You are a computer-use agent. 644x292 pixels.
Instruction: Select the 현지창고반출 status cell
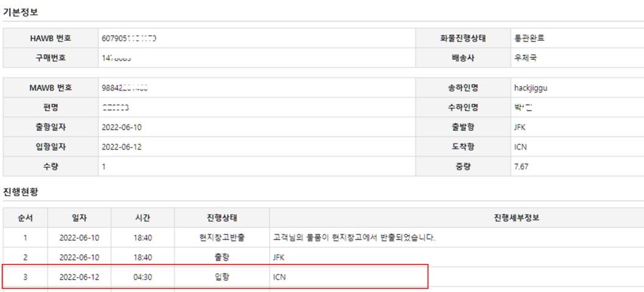tap(222, 238)
